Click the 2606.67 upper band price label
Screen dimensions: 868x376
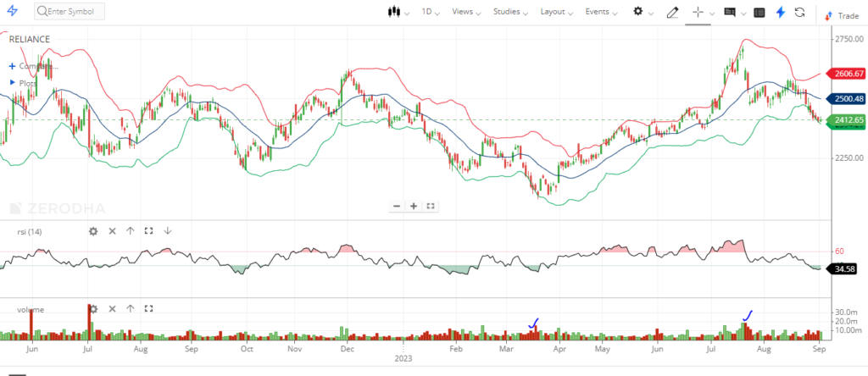[x=845, y=74]
